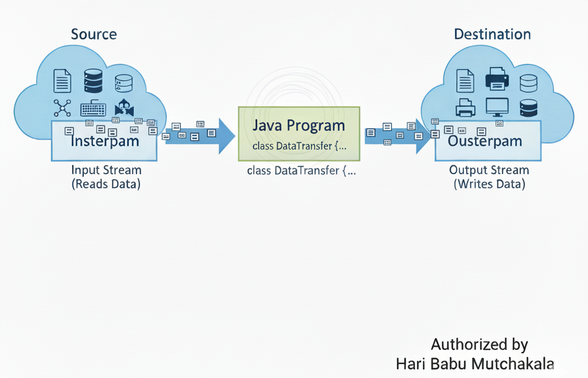Select the Insterpam input stream bar
588x378 pixels.
point(105,140)
